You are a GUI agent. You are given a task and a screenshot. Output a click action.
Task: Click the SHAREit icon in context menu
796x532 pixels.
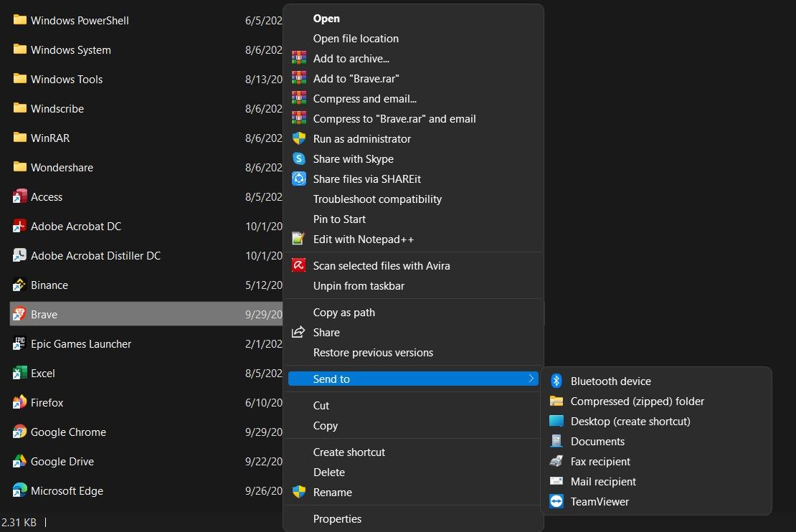[299, 179]
